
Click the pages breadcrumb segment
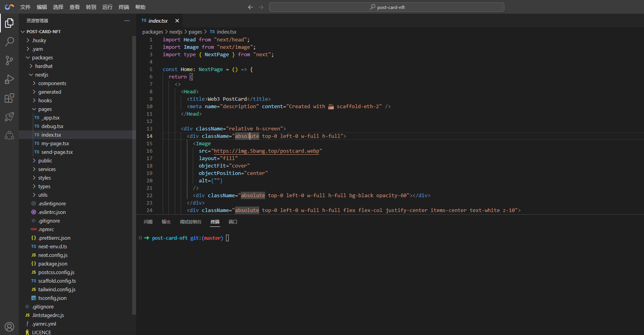tap(196, 32)
